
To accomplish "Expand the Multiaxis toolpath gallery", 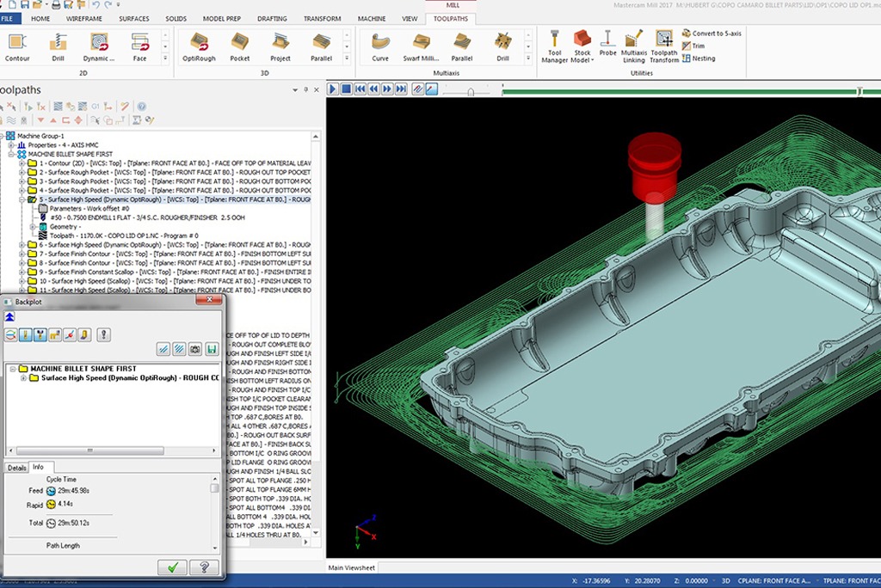I will pyautogui.click(x=528, y=58).
